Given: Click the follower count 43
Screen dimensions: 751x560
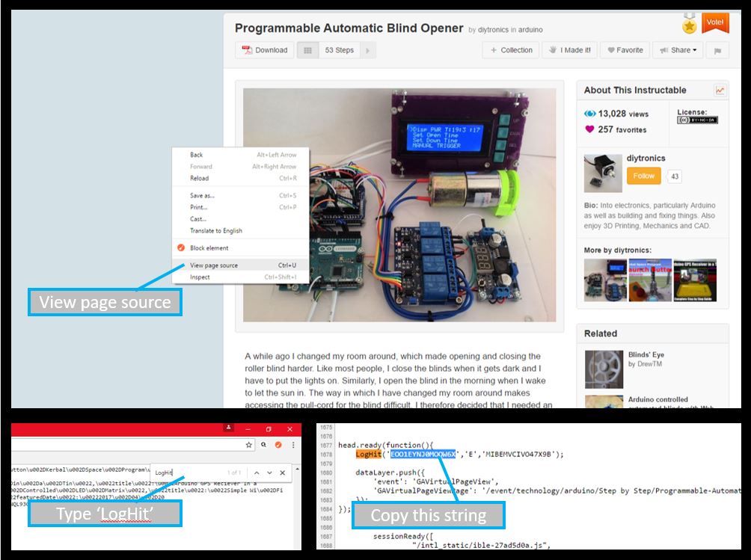Looking at the screenshot, I should pyautogui.click(x=675, y=176).
